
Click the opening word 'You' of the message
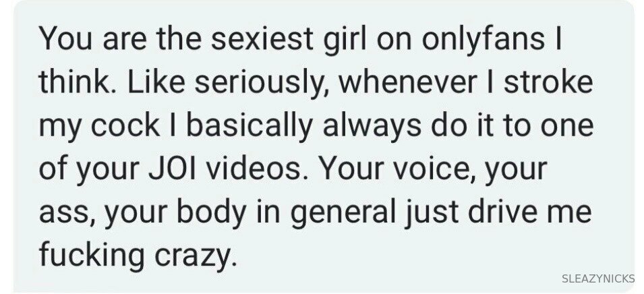pyautogui.click(x=66, y=39)
